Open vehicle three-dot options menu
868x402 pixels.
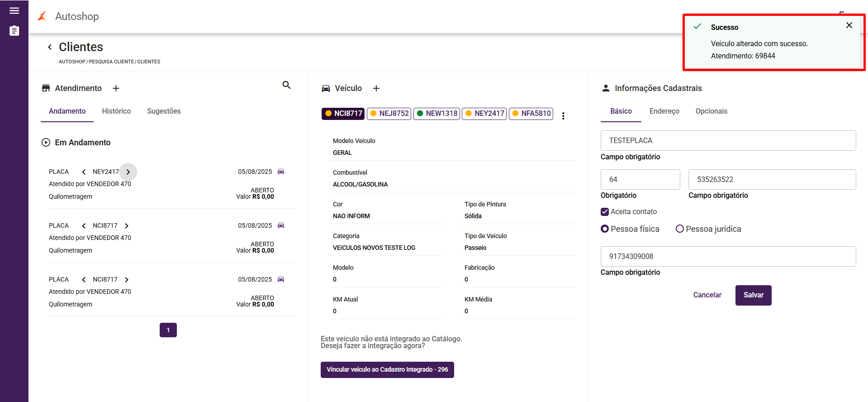coord(563,116)
